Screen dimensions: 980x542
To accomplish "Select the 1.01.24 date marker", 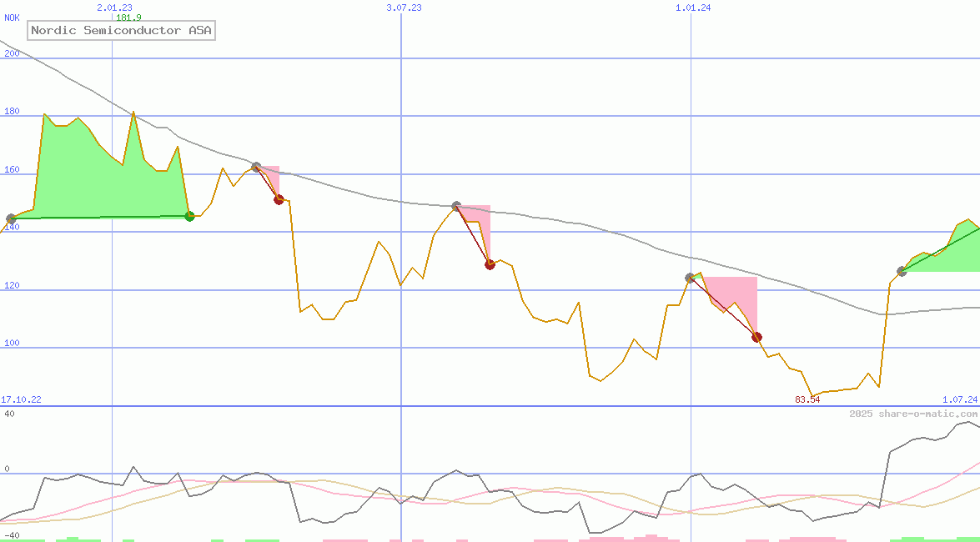I will 693,8.
